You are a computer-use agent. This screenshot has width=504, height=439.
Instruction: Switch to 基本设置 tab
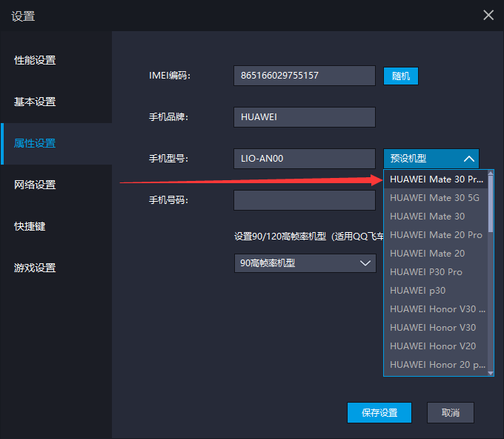coord(36,102)
